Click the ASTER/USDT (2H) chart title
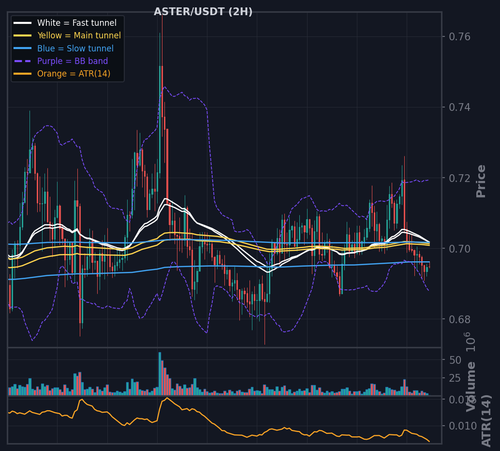Screen dimensions: 500x451 (x=203, y=12)
